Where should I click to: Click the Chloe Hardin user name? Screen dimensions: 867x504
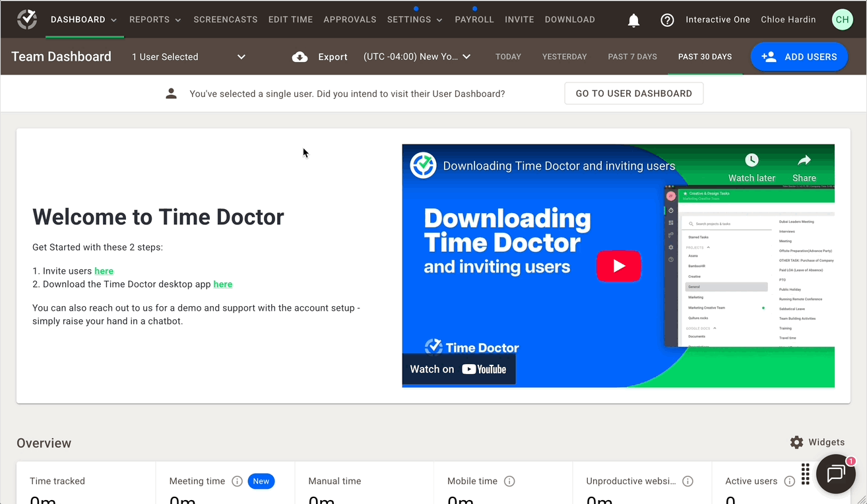click(x=788, y=20)
